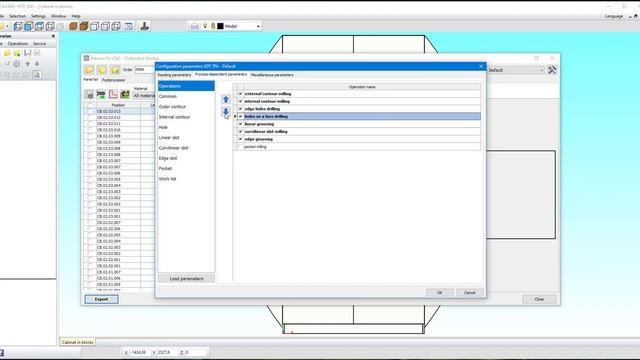This screenshot has height=360, width=640.
Task: Click Close button in Preview for CNC
Action: pyautogui.click(x=539, y=299)
